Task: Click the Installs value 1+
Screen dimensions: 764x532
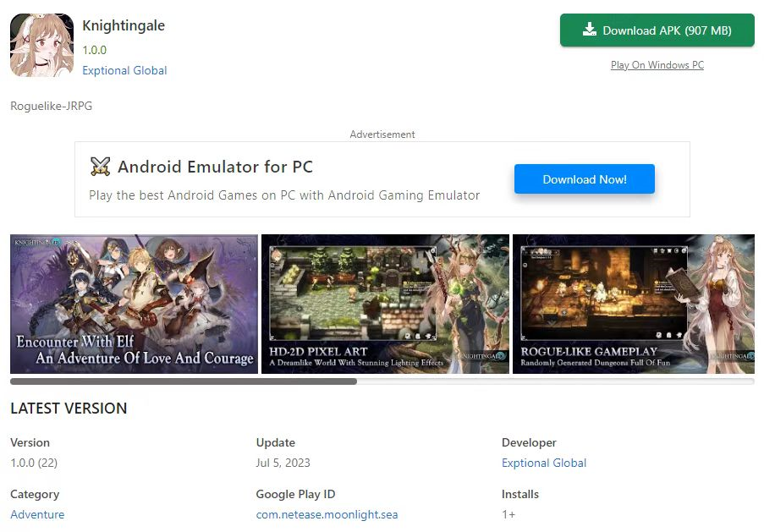Action: click(508, 514)
